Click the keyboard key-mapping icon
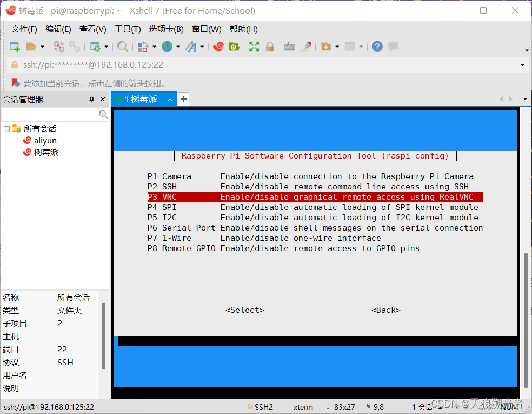Viewport: 532px width, 414px height. [x=289, y=47]
